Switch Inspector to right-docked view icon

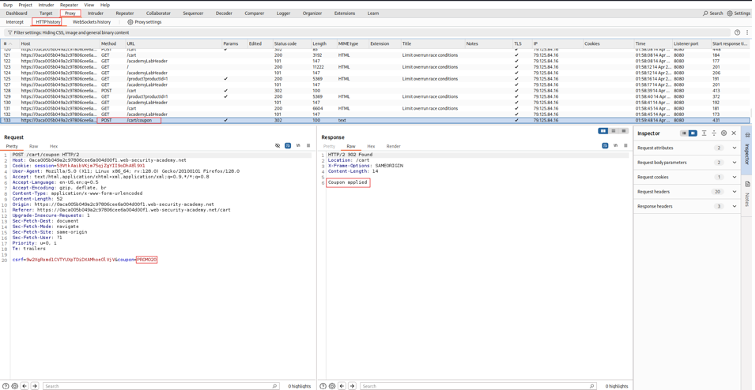[692, 133]
